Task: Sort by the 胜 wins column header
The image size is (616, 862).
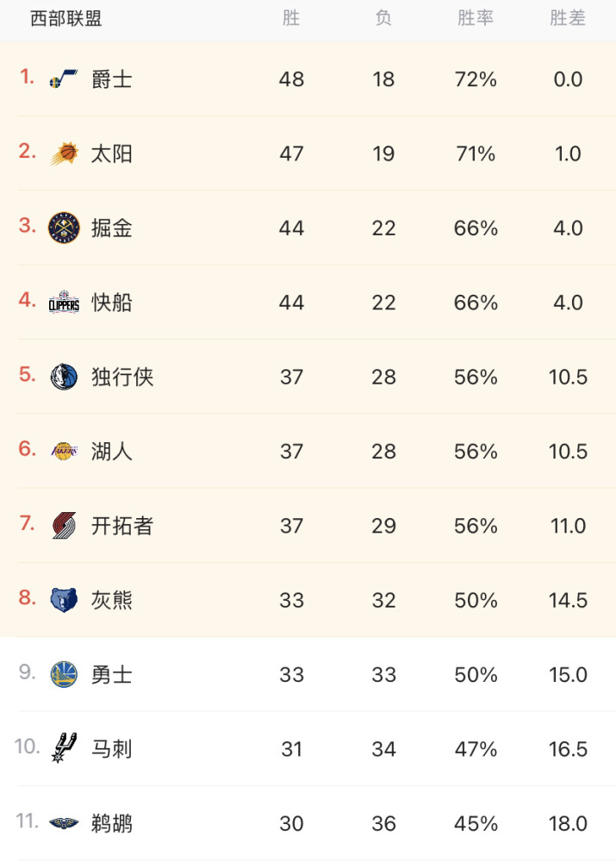Action: point(291,18)
